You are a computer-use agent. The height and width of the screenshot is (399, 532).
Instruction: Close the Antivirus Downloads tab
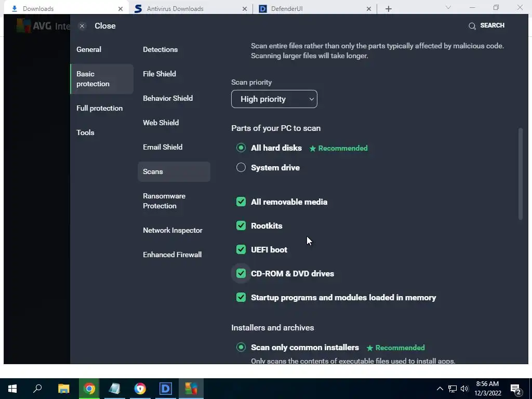[x=244, y=9]
